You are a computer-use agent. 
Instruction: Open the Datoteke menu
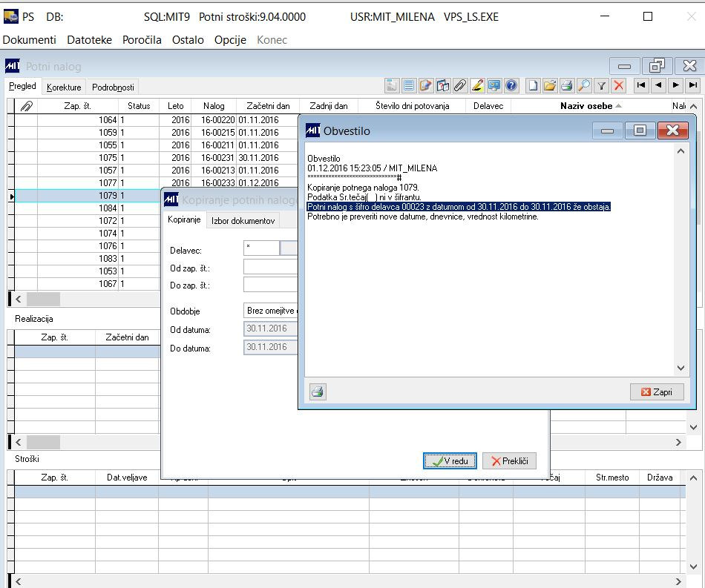pyautogui.click(x=88, y=40)
